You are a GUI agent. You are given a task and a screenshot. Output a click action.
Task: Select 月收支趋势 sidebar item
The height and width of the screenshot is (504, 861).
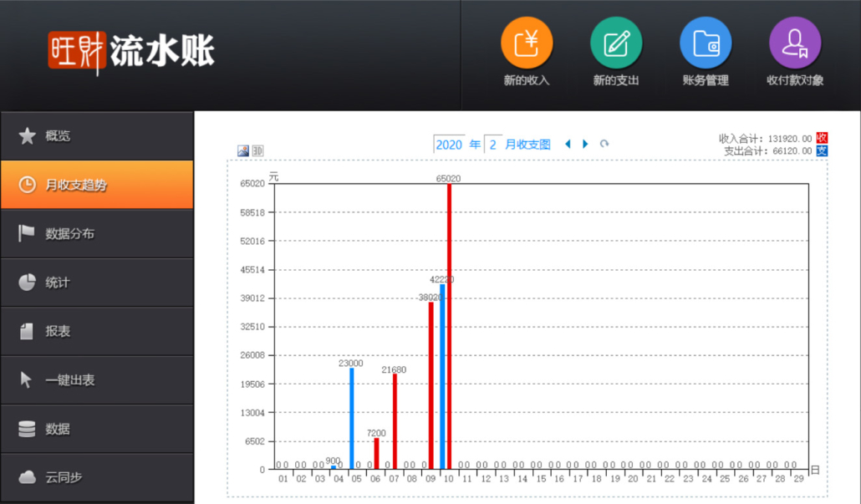[97, 185]
